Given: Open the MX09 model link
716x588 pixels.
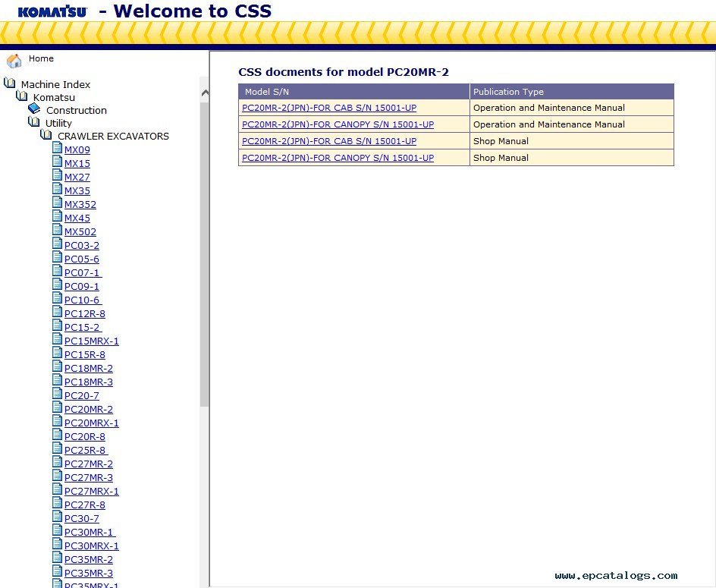Looking at the screenshot, I should point(77,150).
